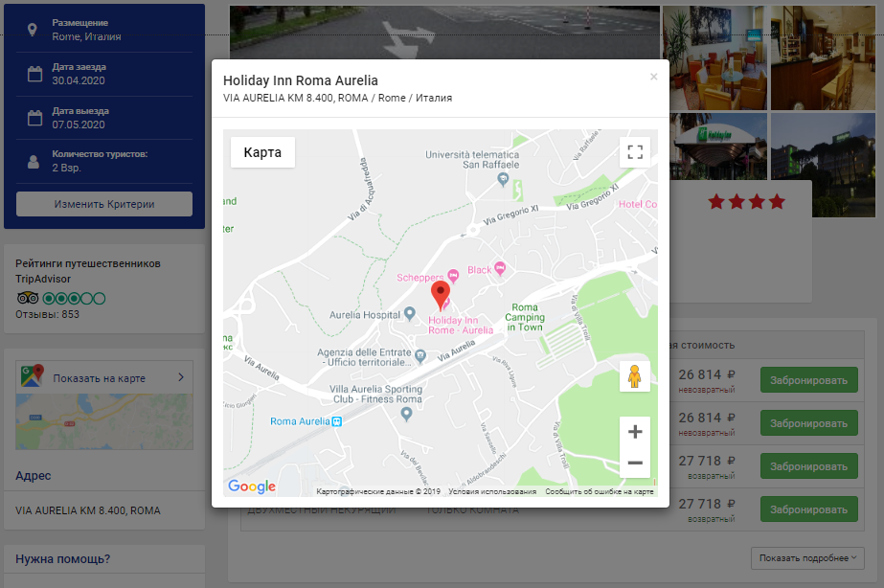Click the Google logo on the map
The width and height of the screenshot is (884, 588).
click(252, 486)
